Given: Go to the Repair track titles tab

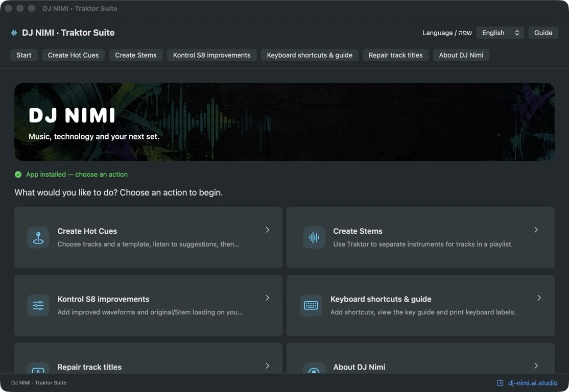Looking at the screenshot, I should (395, 55).
